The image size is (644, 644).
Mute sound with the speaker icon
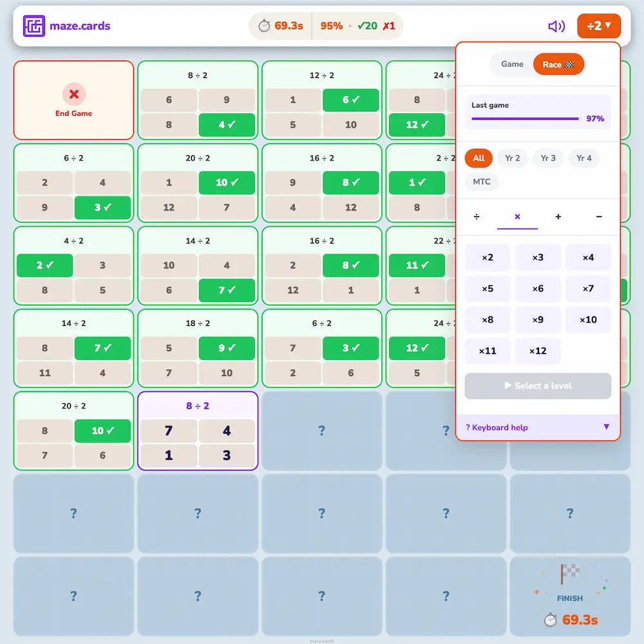pos(556,26)
